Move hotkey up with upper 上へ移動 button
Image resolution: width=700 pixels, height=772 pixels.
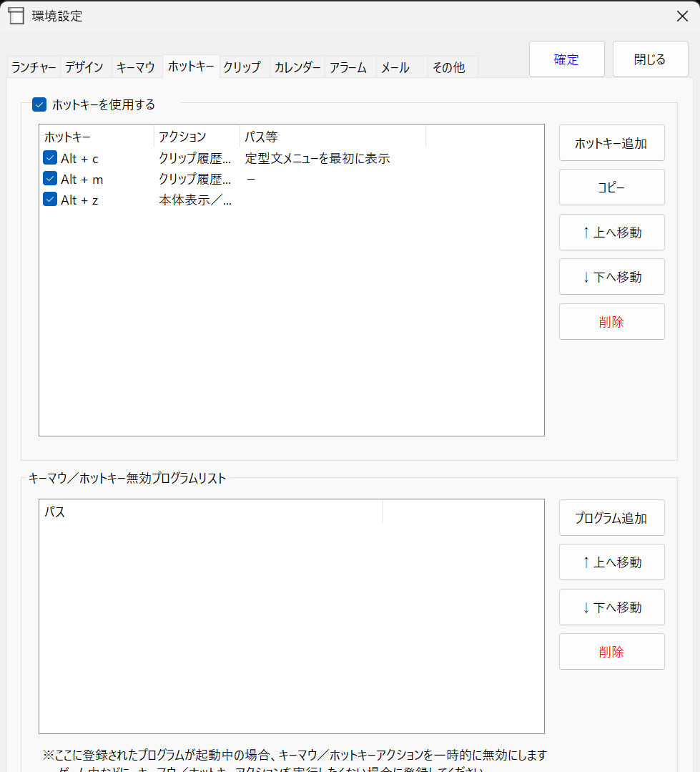click(x=611, y=233)
